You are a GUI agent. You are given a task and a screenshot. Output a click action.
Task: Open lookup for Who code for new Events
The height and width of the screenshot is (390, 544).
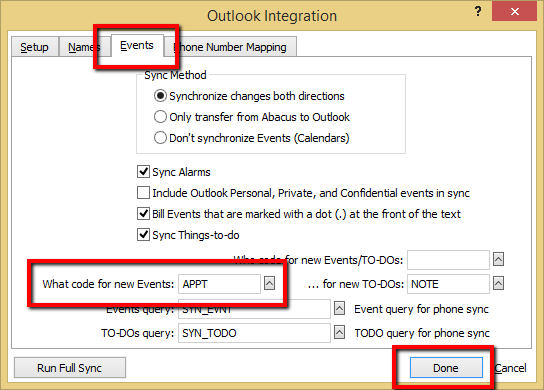pos(498,259)
